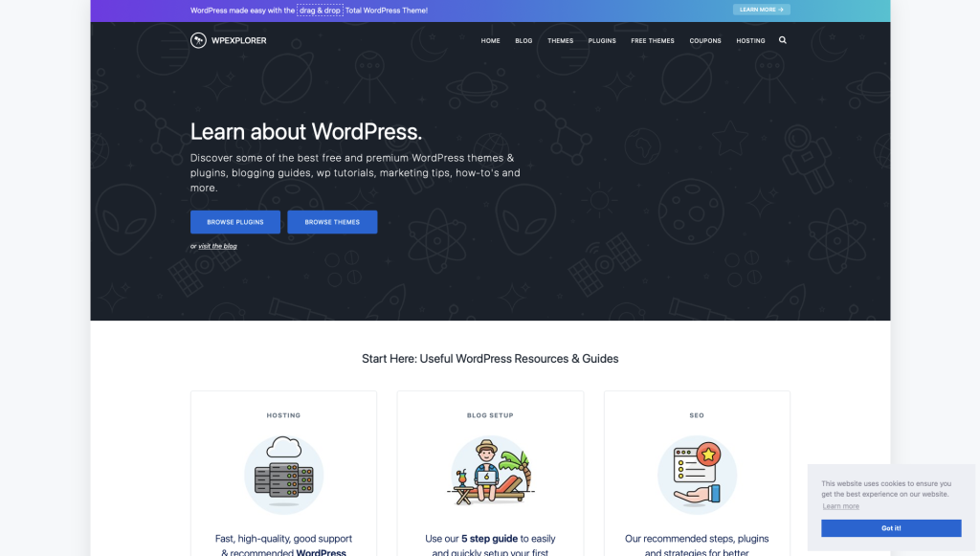
Task: Click the Learn More banner button
Action: (761, 10)
